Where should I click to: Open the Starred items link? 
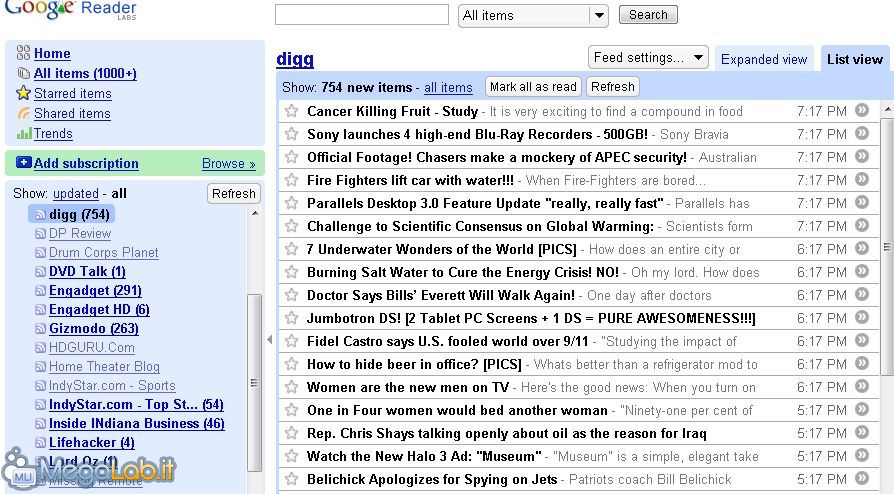pyautogui.click(x=72, y=94)
